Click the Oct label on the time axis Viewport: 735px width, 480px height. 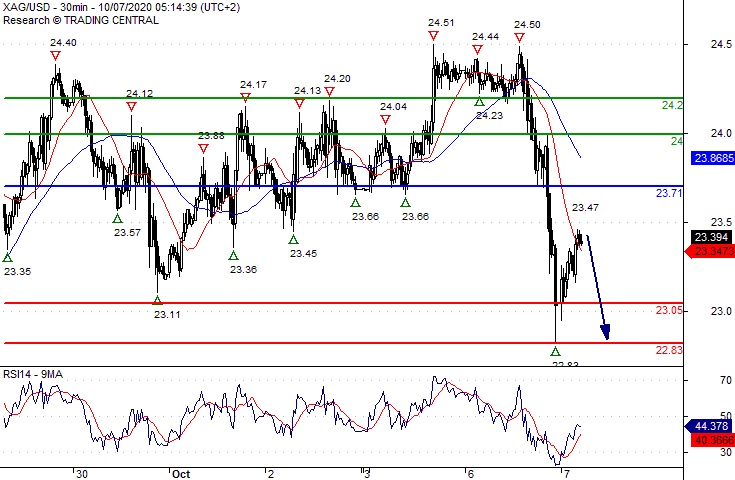[x=181, y=474]
